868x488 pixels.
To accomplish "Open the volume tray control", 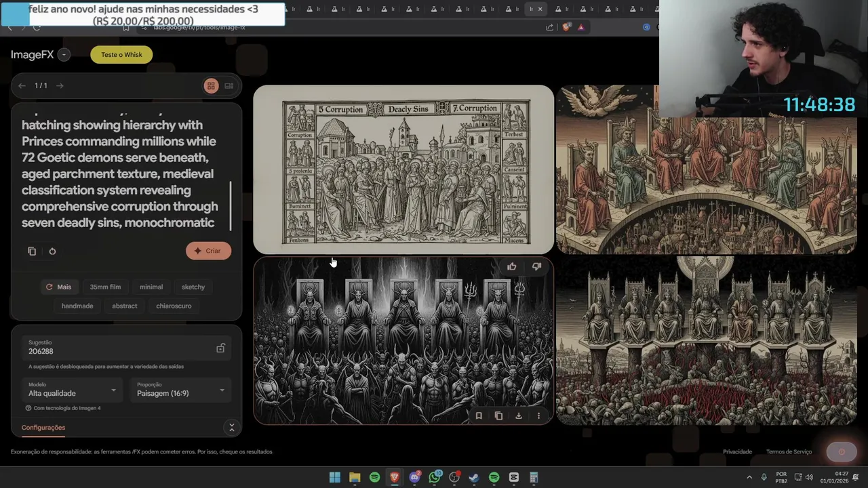I will (808, 477).
